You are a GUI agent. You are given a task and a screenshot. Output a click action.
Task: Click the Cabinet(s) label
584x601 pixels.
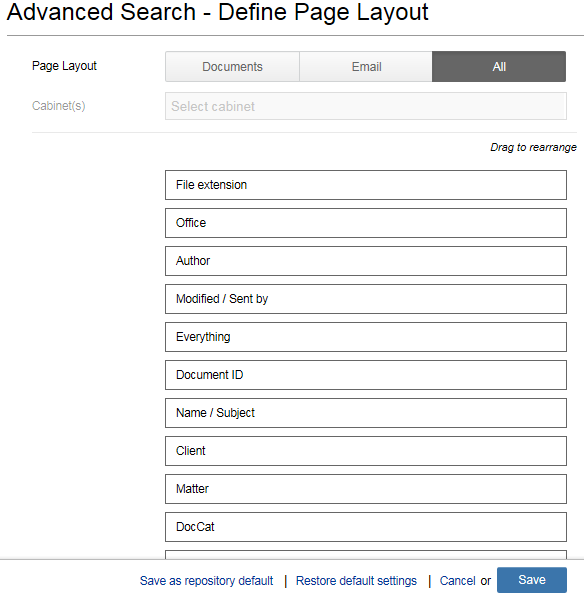pyautogui.click(x=58, y=106)
